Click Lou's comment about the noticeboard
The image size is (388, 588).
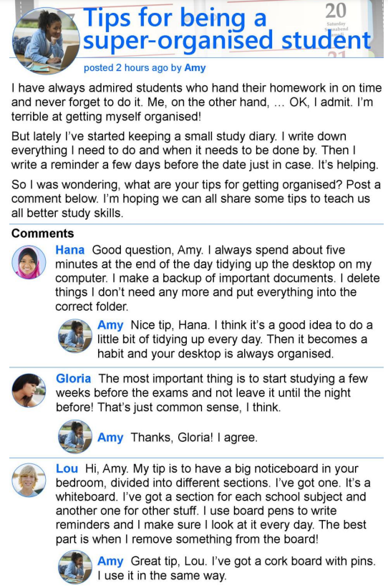213,504
